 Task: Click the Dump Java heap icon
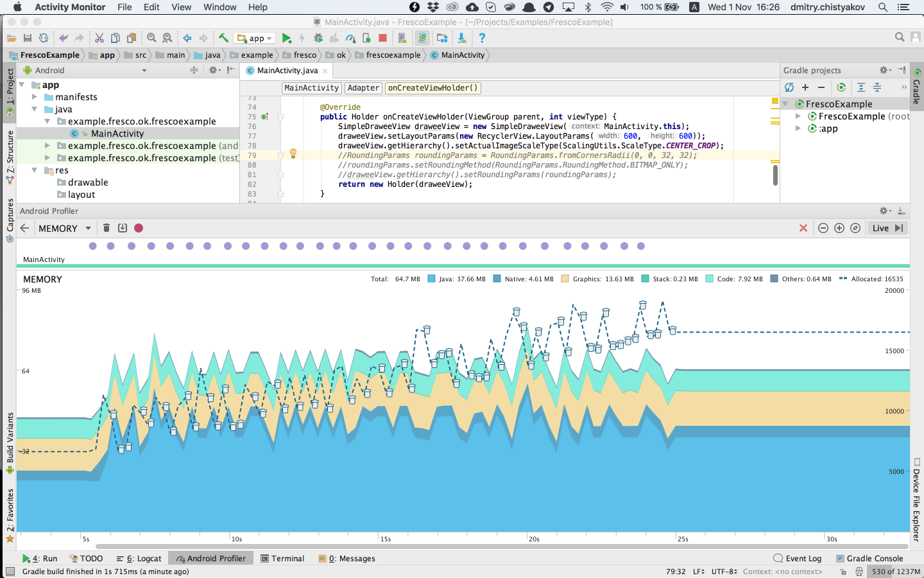tap(123, 228)
